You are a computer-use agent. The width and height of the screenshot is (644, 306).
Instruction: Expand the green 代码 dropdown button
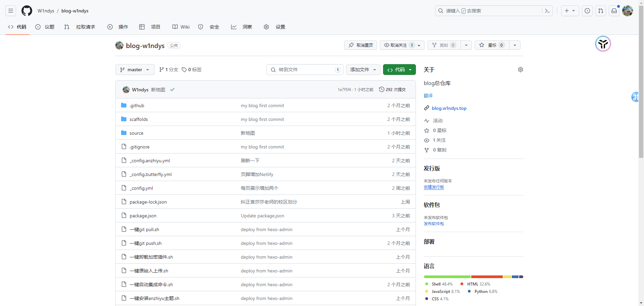tap(399, 70)
